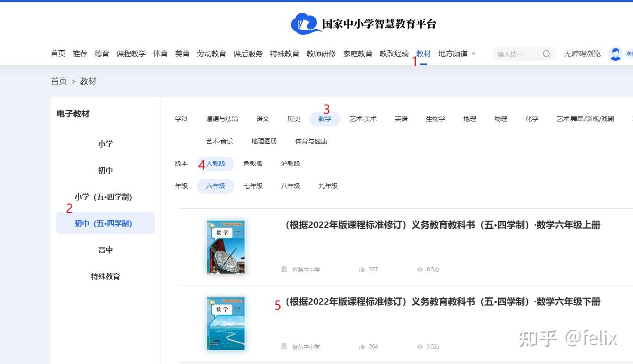
Task: Go to 首页 via breadcrumb
Action: pos(59,81)
